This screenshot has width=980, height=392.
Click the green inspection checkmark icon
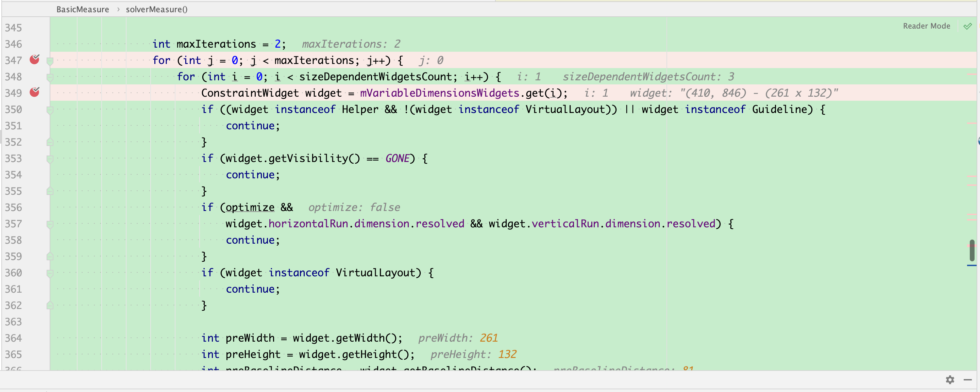(967, 26)
